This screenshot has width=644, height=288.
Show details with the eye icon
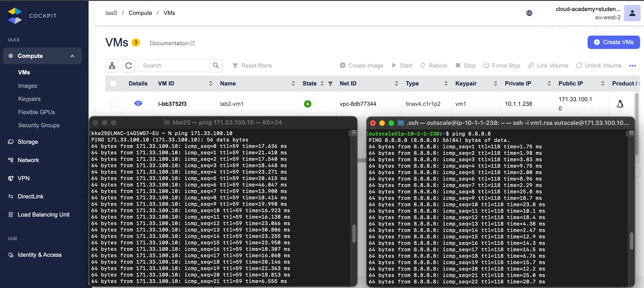[138, 103]
